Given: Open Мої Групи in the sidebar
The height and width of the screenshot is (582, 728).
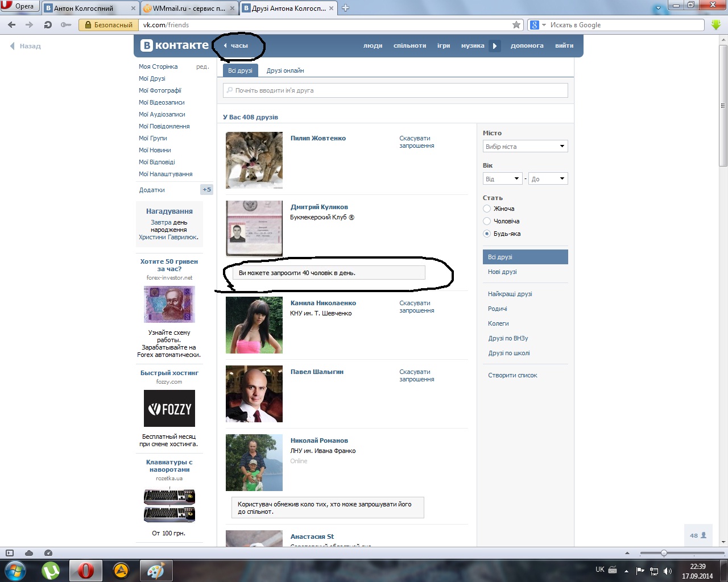Looking at the screenshot, I should (153, 138).
